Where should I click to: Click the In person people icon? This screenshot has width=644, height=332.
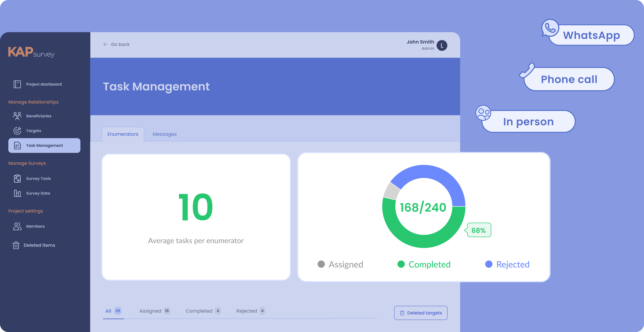pos(483,113)
